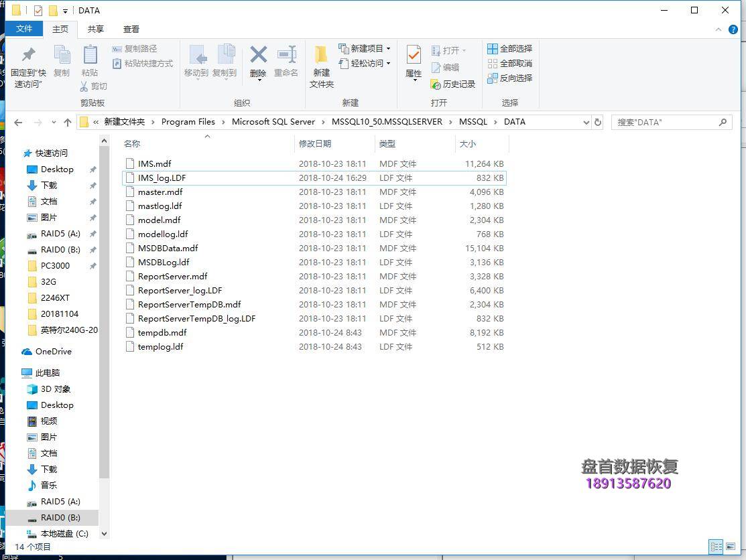Expand the Program Files breadcrumb chevron
Image resolution: width=746 pixels, height=560 pixels.
pos(223,122)
